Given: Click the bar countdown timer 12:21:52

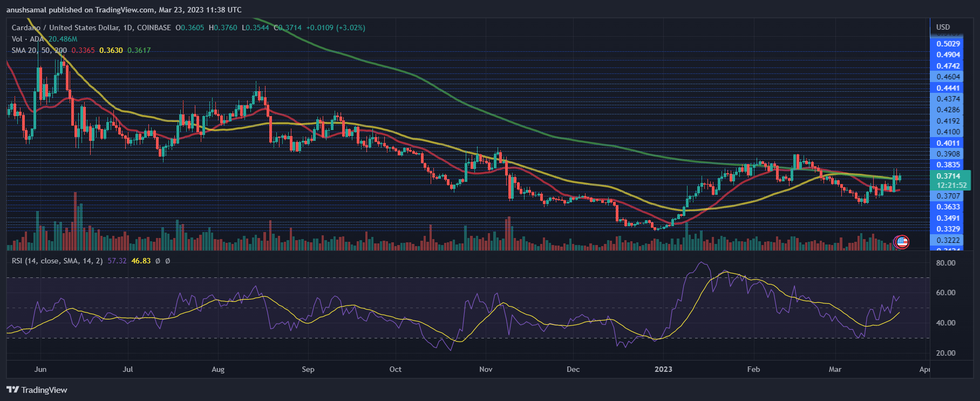Looking at the screenshot, I should 952,185.
